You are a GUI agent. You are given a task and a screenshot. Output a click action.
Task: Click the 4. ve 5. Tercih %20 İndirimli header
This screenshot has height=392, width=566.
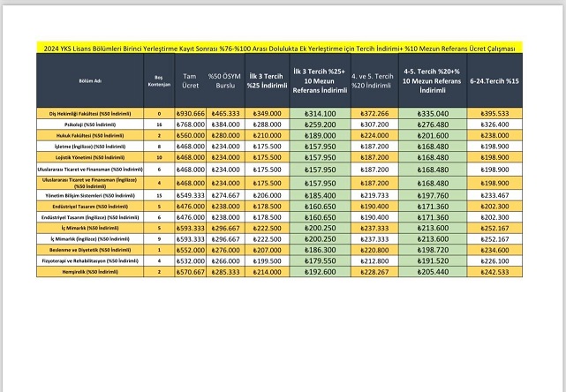pyautogui.click(x=374, y=80)
